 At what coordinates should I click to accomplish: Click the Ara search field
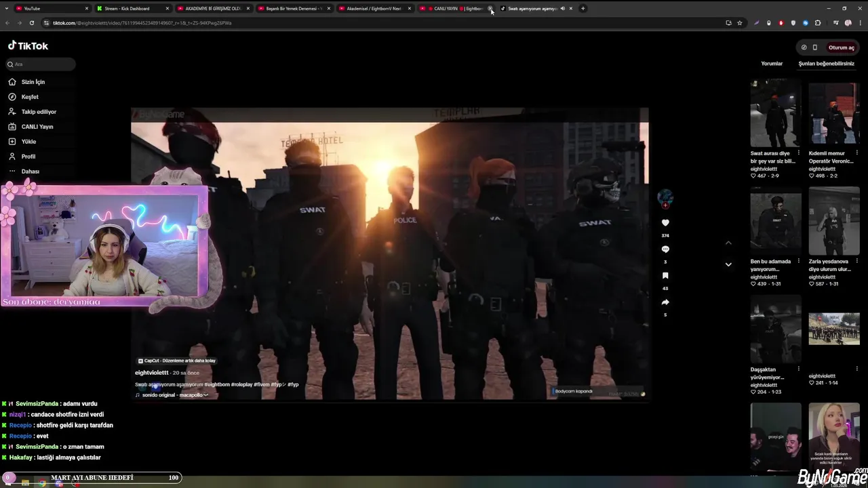coord(41,64)
